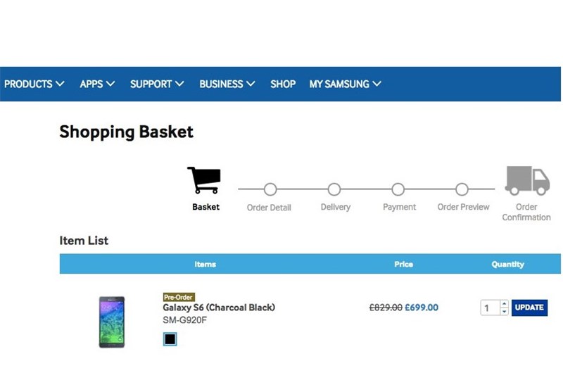Choose the Charcoal Black color swatch
563x392 pixels.
tap(170, 339)
